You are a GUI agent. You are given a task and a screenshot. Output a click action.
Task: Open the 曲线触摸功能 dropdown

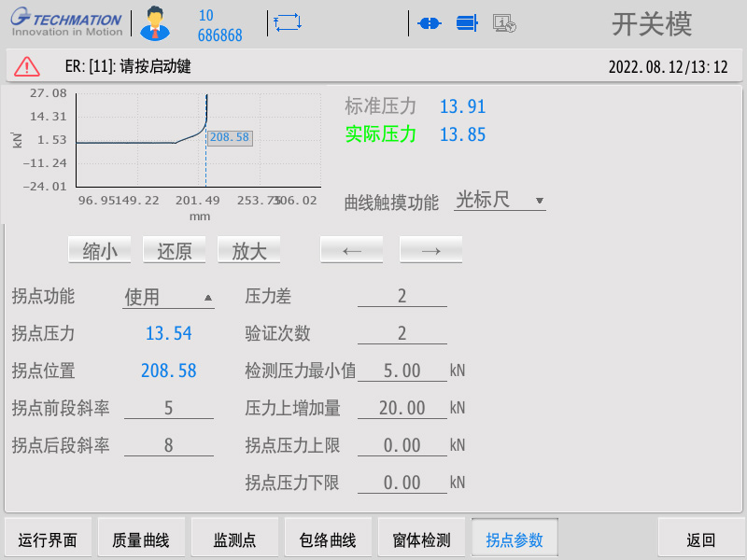(500, 201)
